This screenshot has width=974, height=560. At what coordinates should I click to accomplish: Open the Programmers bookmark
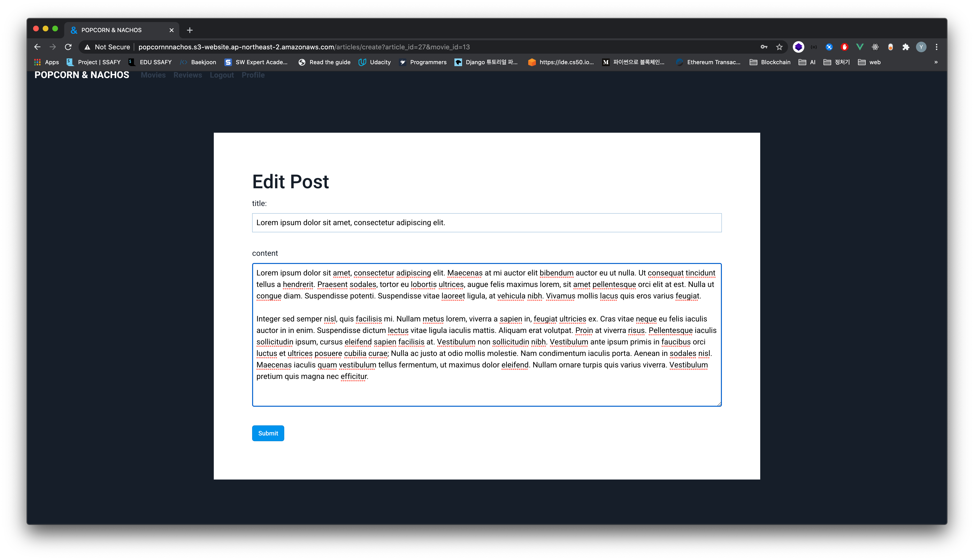(x=423, y=62)
